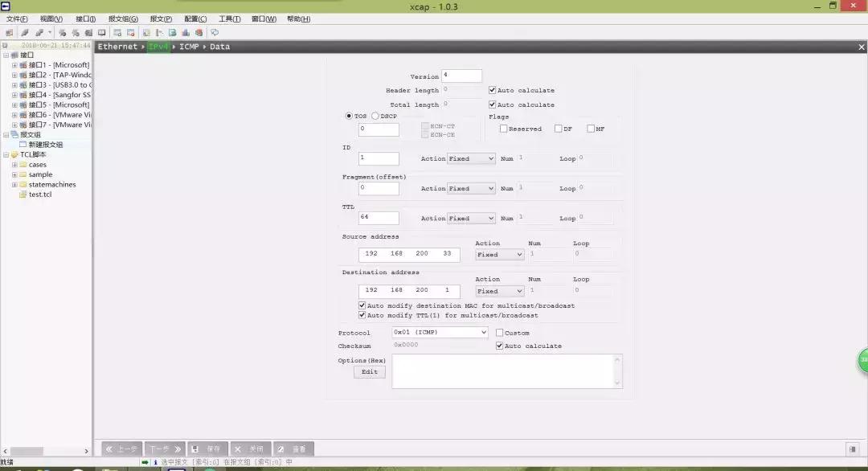Open the 文件(F) menu
Viewport: 868px width, 471px height.
coord(17,18)
